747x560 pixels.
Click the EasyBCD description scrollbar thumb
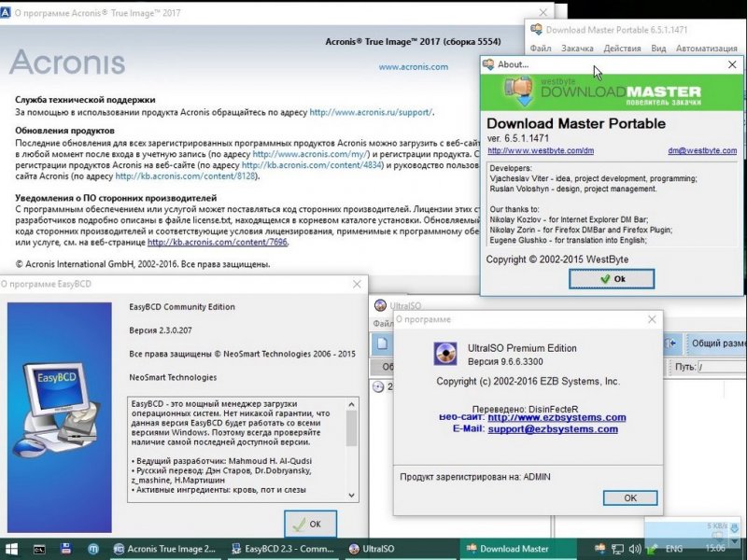352,428
